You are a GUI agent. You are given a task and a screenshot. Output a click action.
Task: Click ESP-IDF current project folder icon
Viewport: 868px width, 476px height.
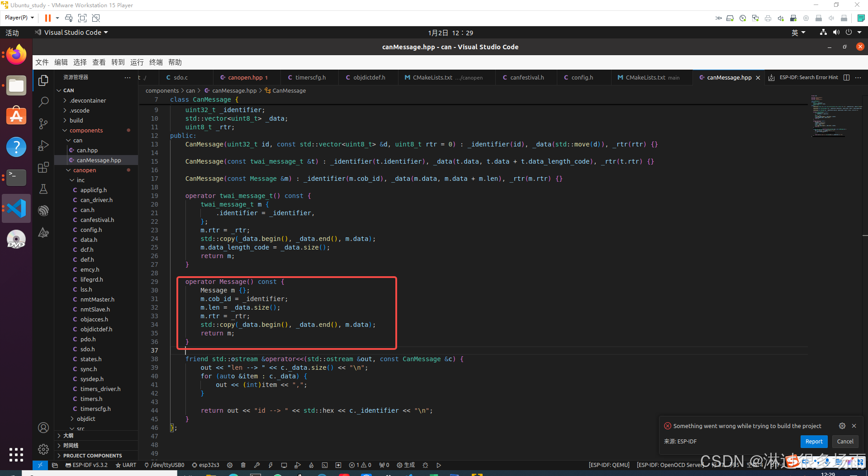55,465
